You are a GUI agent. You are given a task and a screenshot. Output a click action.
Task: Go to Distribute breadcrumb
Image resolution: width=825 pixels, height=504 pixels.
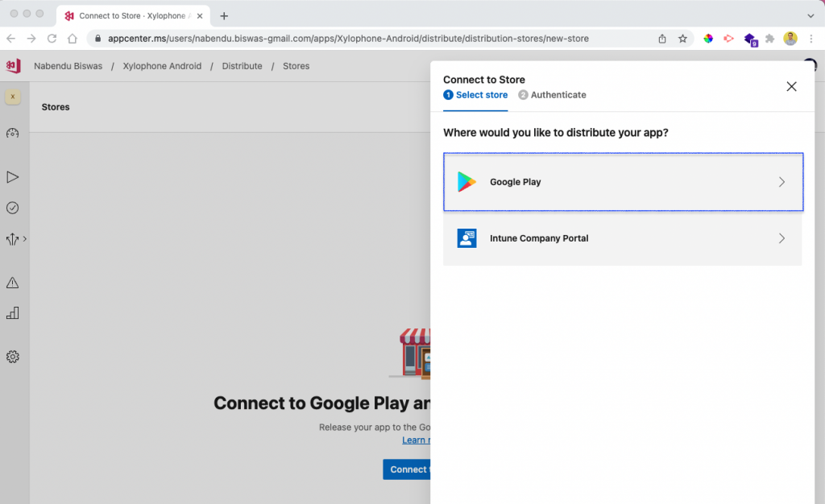point(242,66)
